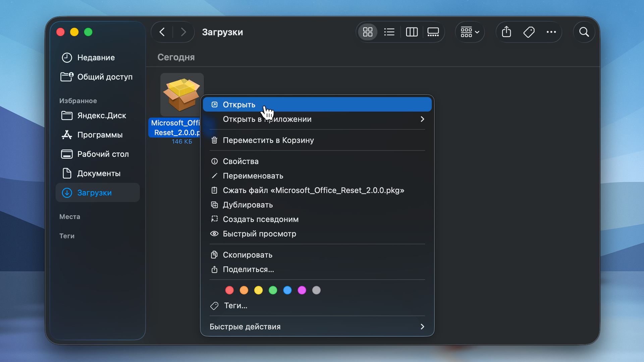
Task: Choose 'Открыть' in the context menu
Action: (239, 105)
